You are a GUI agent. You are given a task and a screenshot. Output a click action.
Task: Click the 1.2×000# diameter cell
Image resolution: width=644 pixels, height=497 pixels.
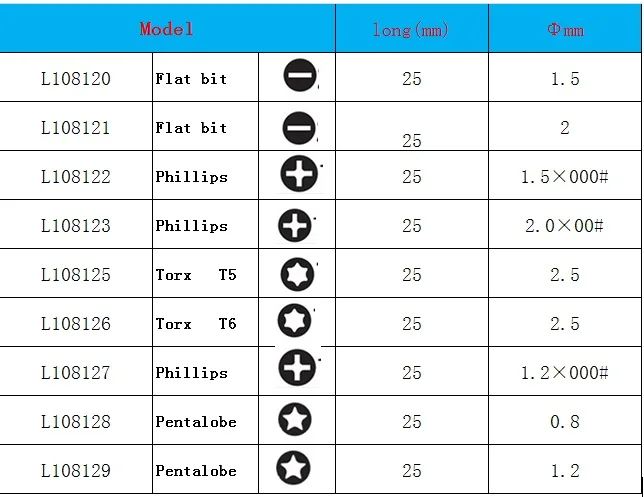pyautogui.click(x=565, y=373)
